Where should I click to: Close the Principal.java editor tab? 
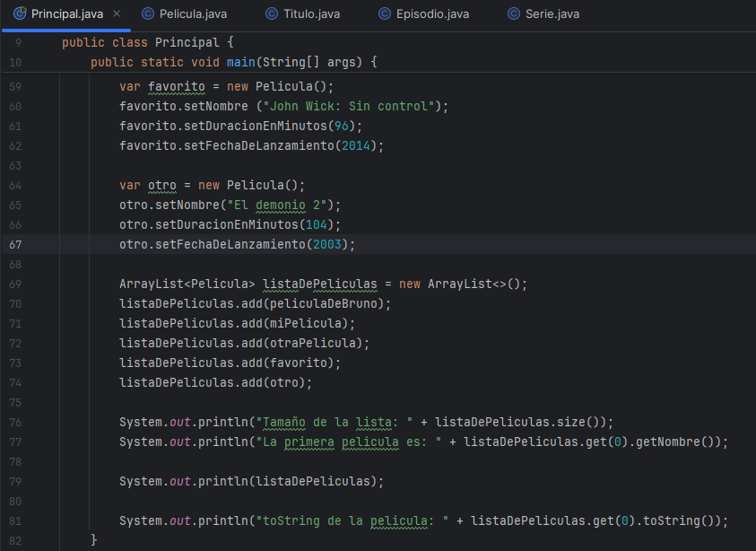[117, 14]
